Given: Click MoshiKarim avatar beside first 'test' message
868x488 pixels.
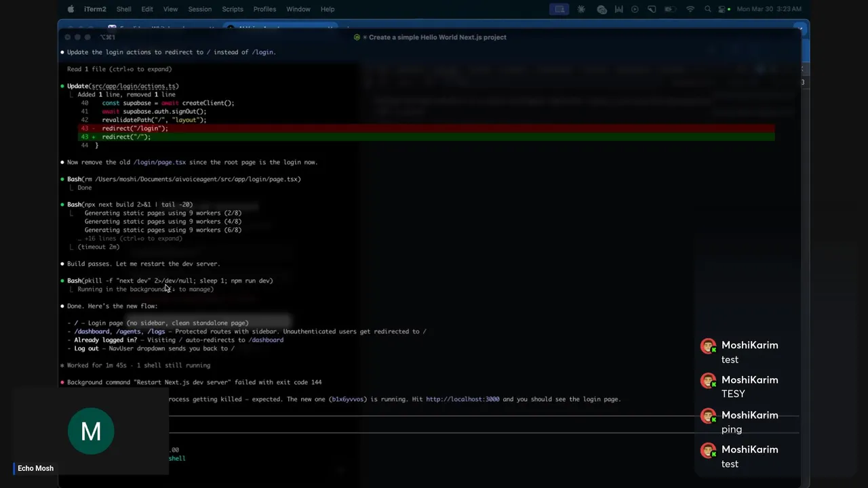Looking at the screenshot, I should pyautogui.click(x=709, y=346).
